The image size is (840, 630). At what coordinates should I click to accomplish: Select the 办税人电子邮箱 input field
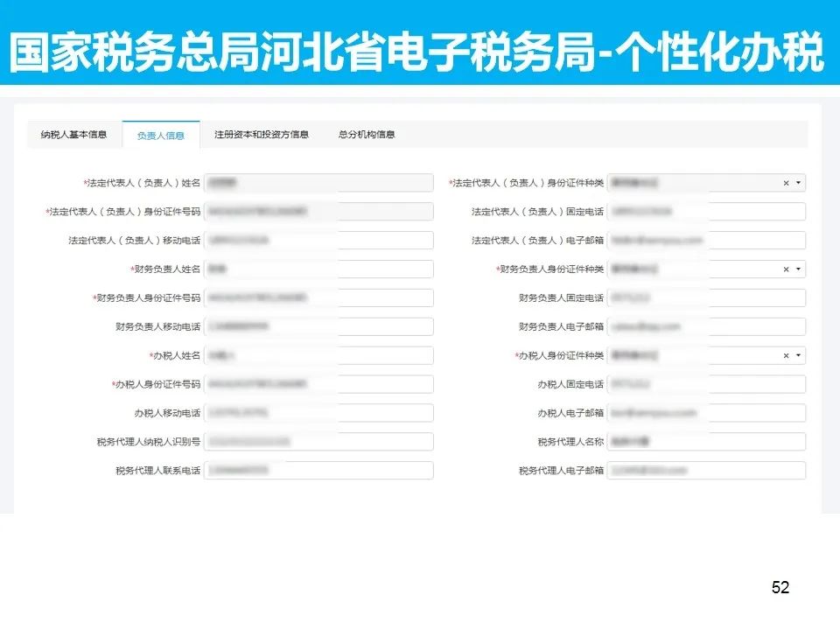click(707, 413)
